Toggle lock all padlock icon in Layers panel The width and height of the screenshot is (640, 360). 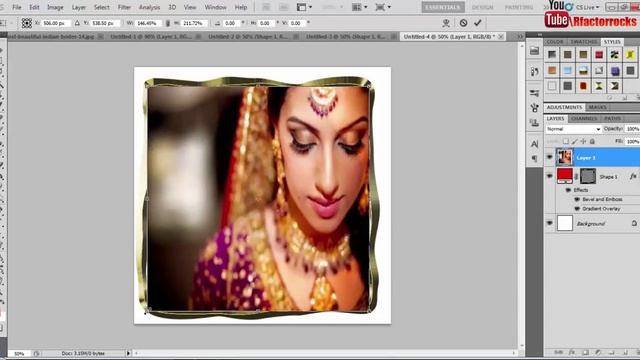[x=592, y=142]
